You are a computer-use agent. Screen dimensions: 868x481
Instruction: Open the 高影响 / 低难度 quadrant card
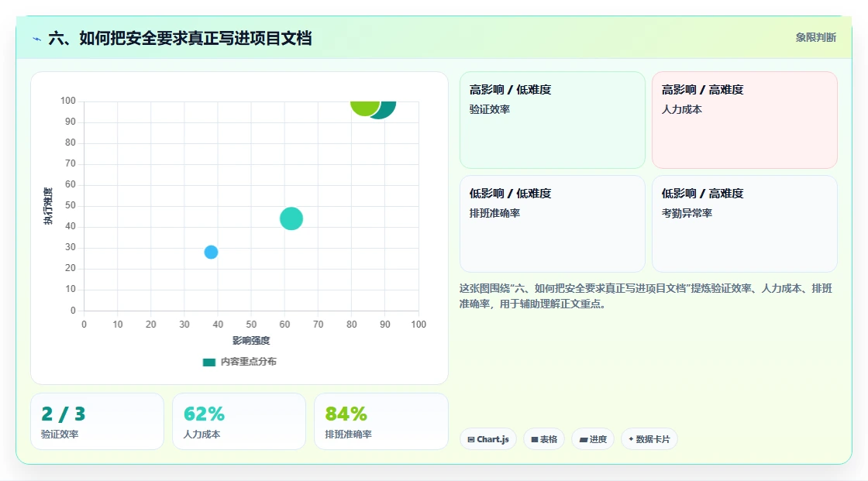(553, 120)
